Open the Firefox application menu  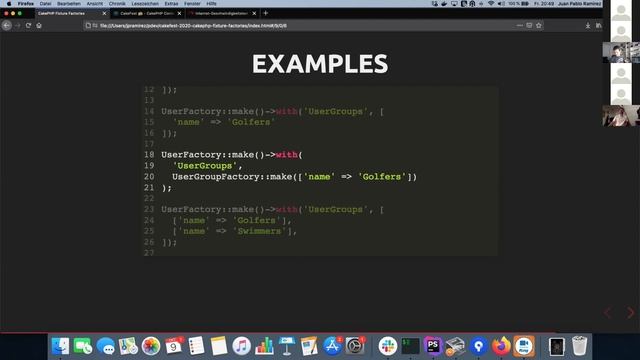click(25, 4)
